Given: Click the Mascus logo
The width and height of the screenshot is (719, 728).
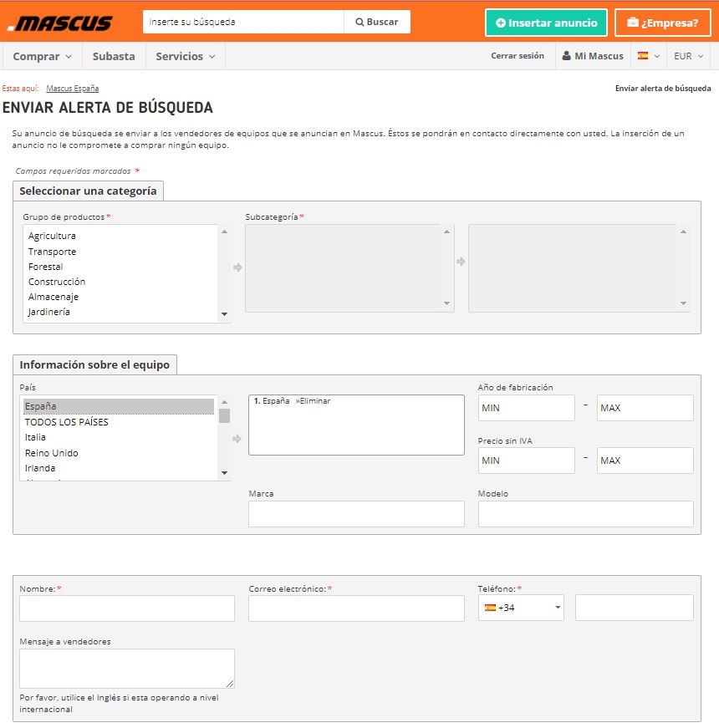Looking at the screenshot, I should coord(60,23).
